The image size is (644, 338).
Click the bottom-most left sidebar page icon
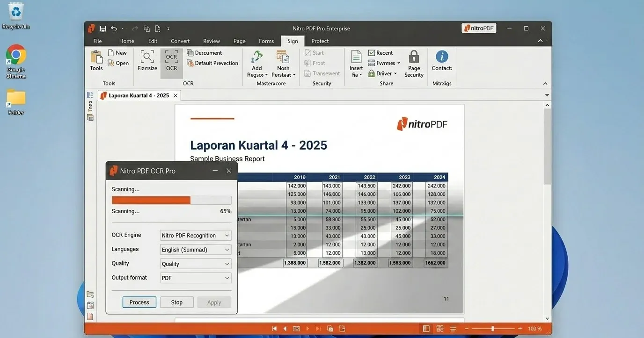tap(90, 316)
